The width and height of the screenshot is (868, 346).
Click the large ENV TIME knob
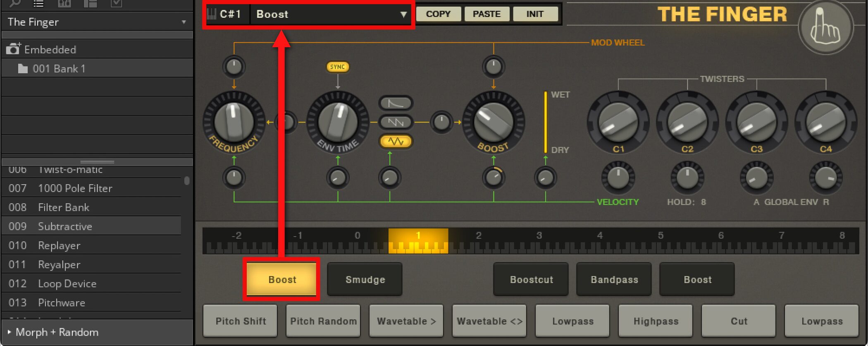pyautogui.click(x=338, y=122)
